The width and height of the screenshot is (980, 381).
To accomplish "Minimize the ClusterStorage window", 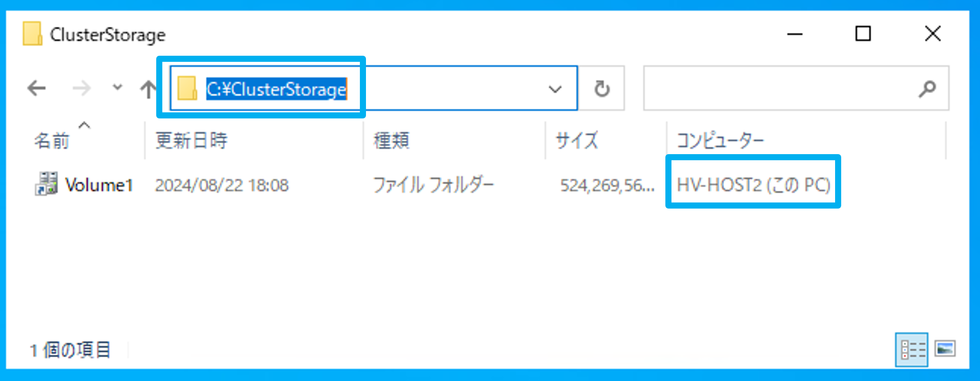I will [795, 34].
